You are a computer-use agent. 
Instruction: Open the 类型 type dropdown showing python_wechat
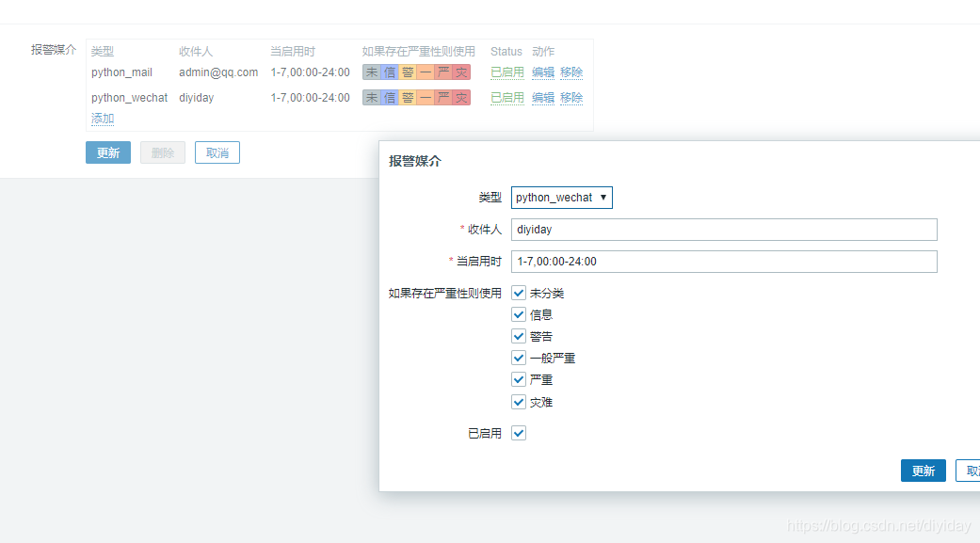(x=561, y=198)
